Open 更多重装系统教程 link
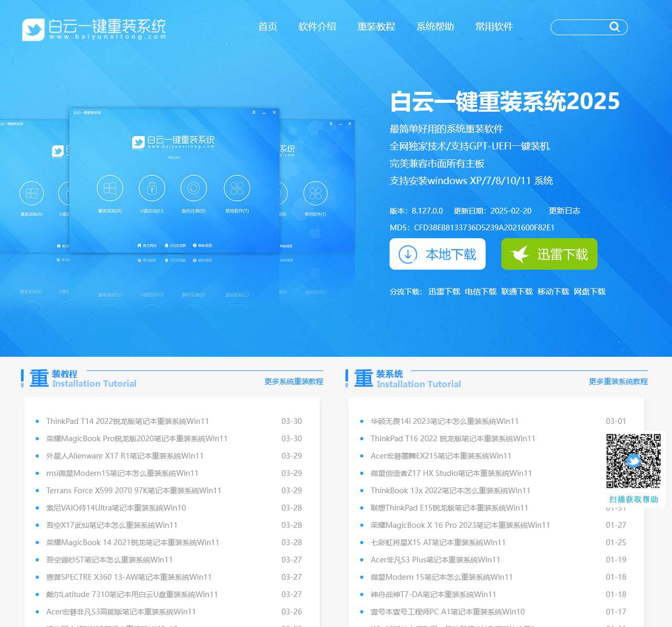672x627 pixels. pos(618,381)
